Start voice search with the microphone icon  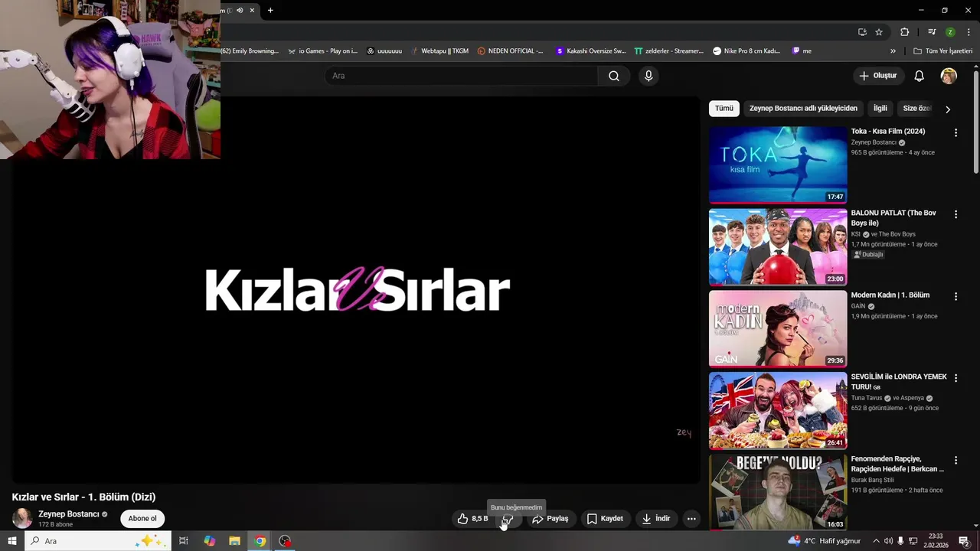pos(648,76)
